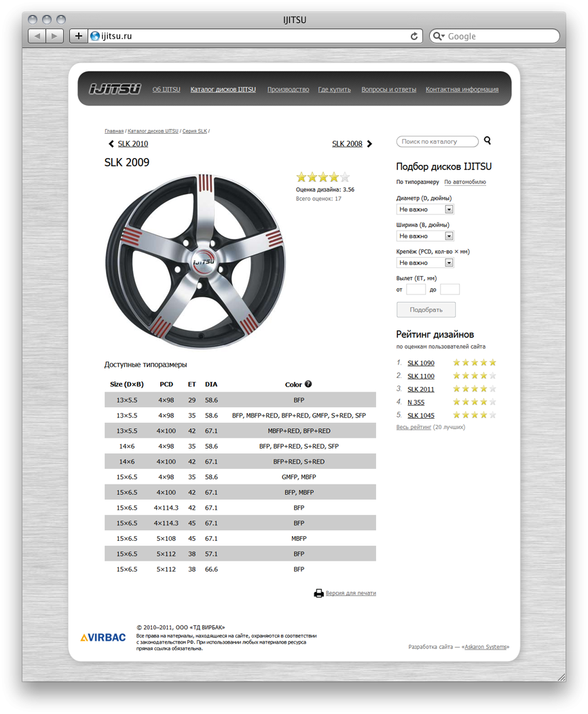Image resolution: width=588 pixels, height=714 pixels.
Task: Click the left arrow beside SLK 2010
Action: [x=111, y=144]
